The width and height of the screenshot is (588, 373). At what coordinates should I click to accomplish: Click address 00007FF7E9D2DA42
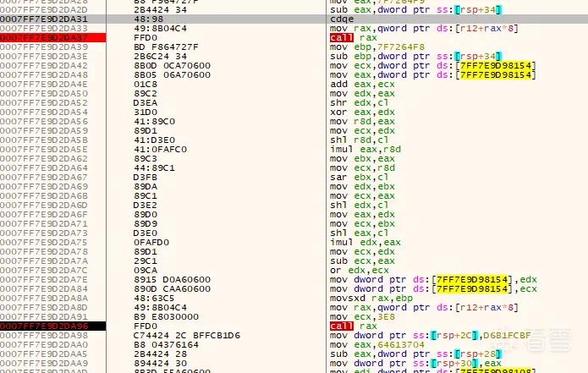click(x=44, y=66)
